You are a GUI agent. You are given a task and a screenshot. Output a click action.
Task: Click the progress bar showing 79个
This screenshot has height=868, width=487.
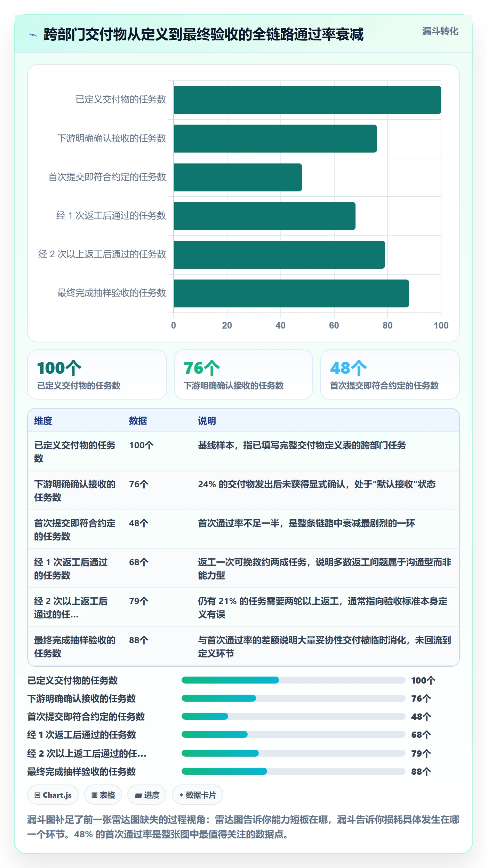coord(293,753)
